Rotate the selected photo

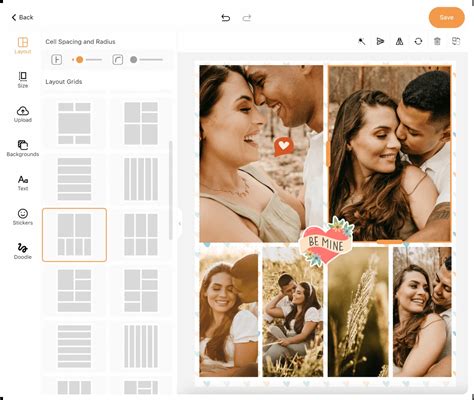click(x=418, y=42)
